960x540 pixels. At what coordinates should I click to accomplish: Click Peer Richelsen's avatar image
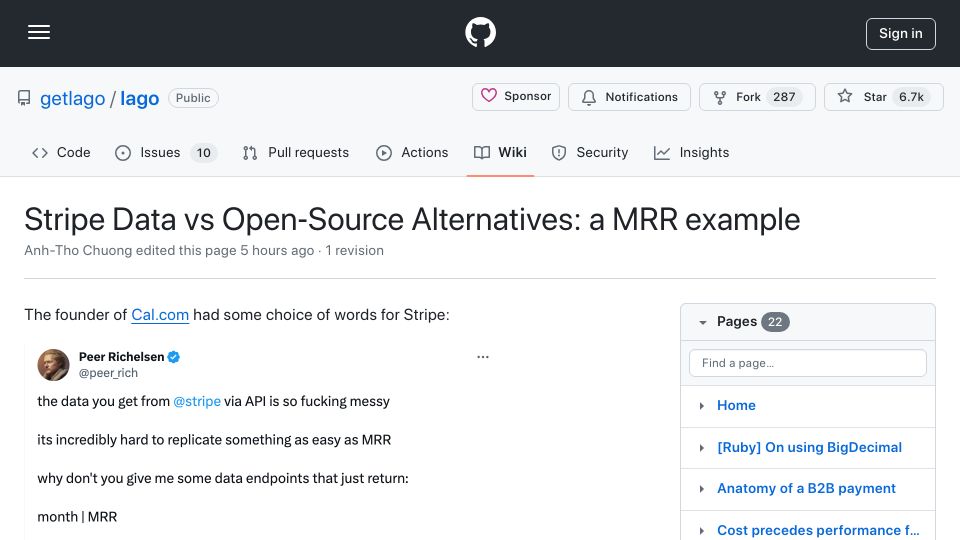click(53, 365)
